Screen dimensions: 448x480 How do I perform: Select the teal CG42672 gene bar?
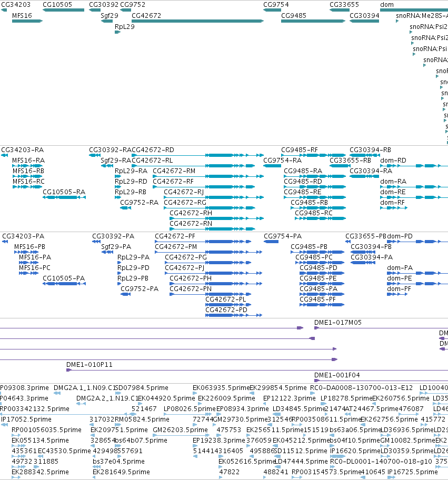(197, 21)
